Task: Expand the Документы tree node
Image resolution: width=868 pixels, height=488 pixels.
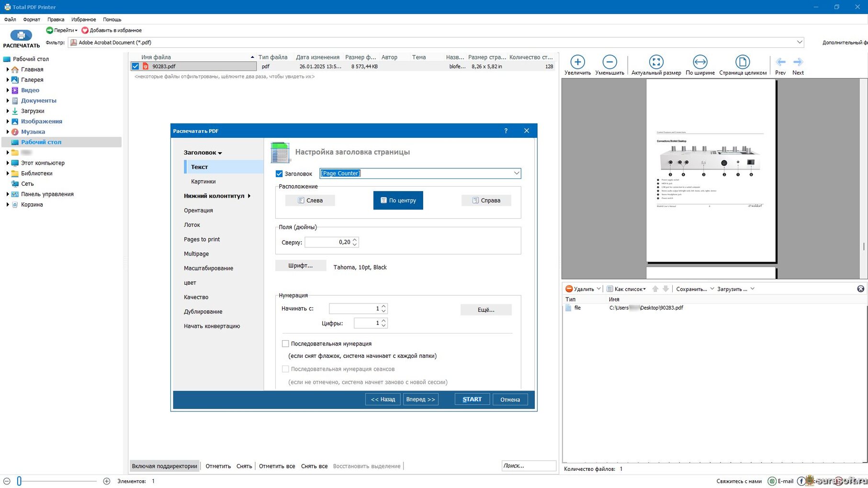Action: [8, 100]
